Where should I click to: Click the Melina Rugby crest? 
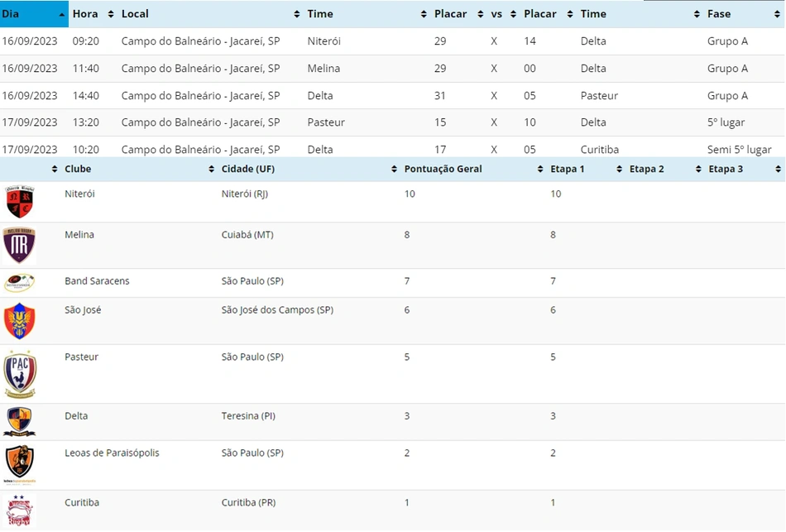(x=19, y=245)
